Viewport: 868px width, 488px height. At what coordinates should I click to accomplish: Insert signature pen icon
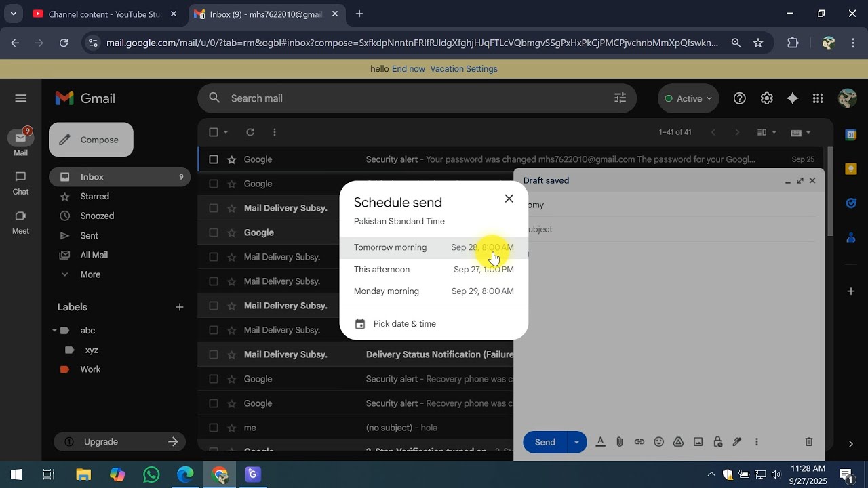pos(737,442)
